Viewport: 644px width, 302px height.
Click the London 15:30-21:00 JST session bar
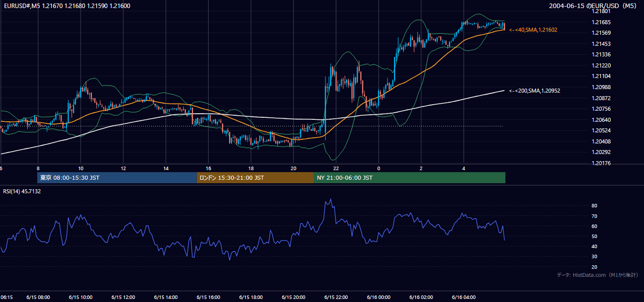255,178
